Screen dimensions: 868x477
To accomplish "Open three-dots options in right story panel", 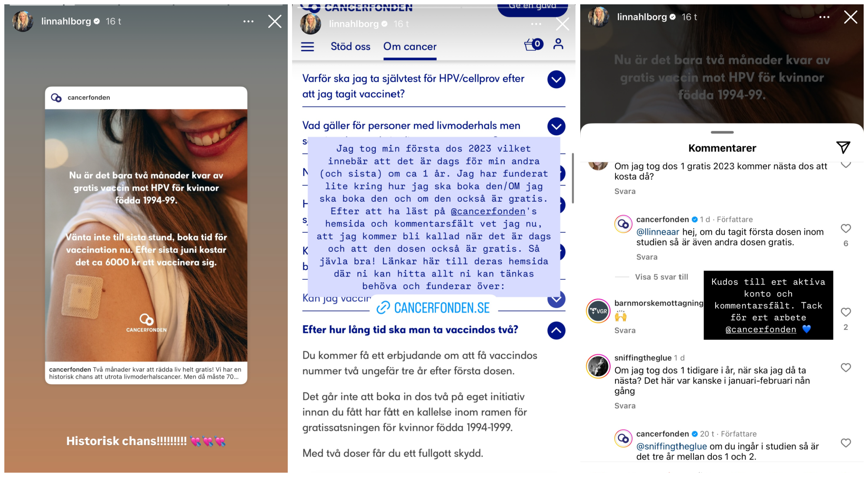I will [x=824, y=17].
